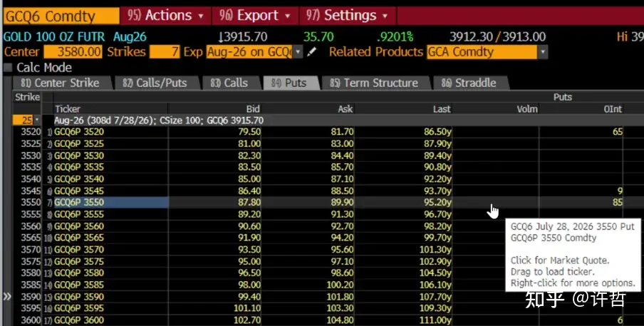
Task: Click the GCQ6P 3600 ticker
Action: pyautogui.click(x=79, y=320)
